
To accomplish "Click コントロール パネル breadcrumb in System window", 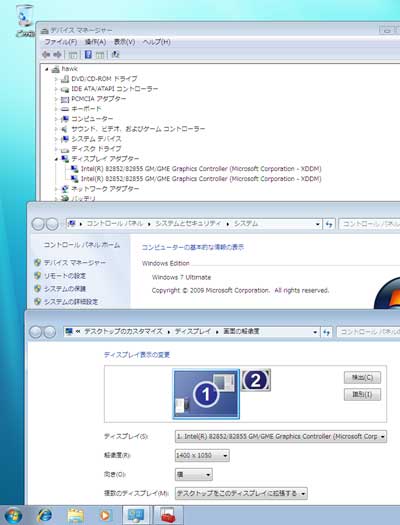I will [x=115, y=224].
